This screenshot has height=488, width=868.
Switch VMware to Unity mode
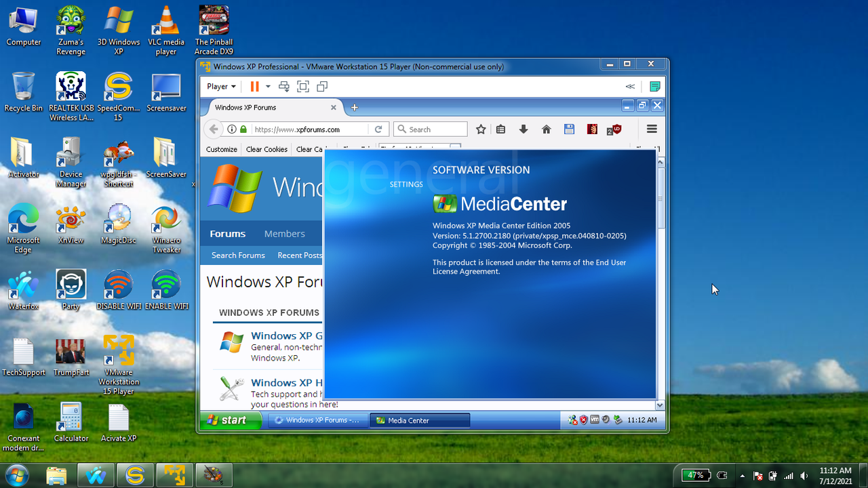pyautogui.click(x=322, y=86)
